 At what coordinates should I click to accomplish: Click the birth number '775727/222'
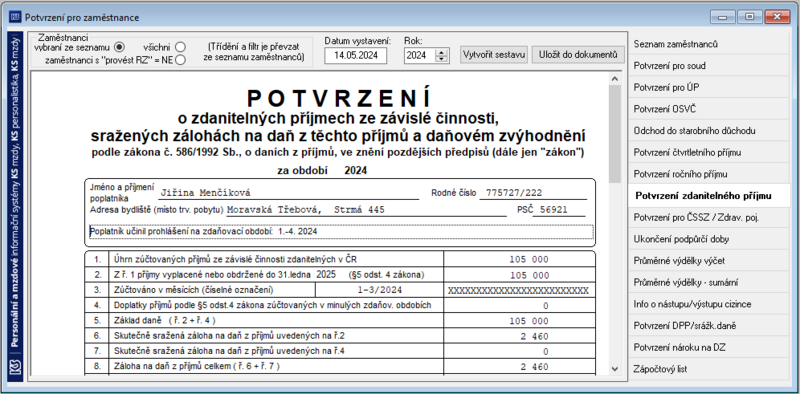tap(514, 193)
